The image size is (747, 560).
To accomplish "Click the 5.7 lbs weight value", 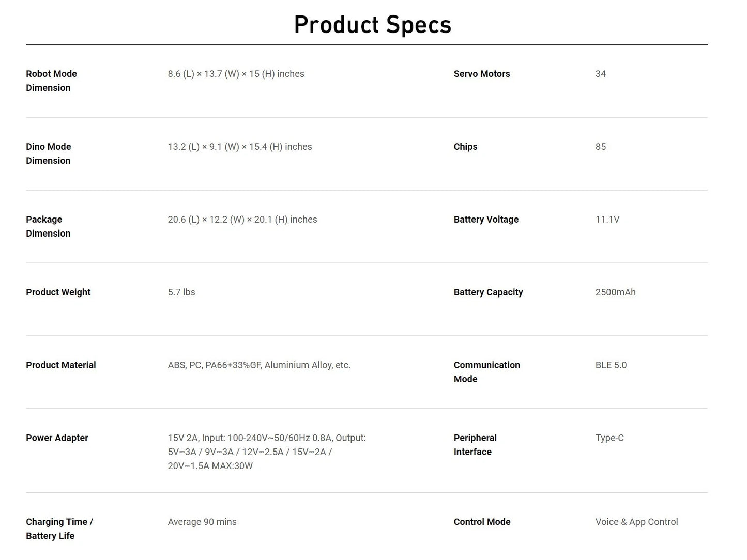I will coord(181,292).
